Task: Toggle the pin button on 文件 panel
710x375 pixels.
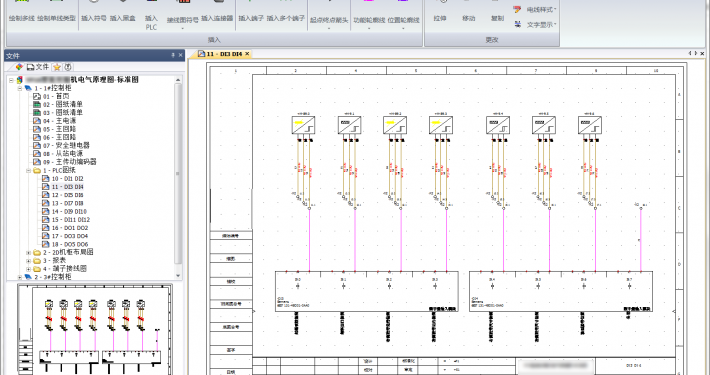Action: pyautogui.click(x=173, y=55)
